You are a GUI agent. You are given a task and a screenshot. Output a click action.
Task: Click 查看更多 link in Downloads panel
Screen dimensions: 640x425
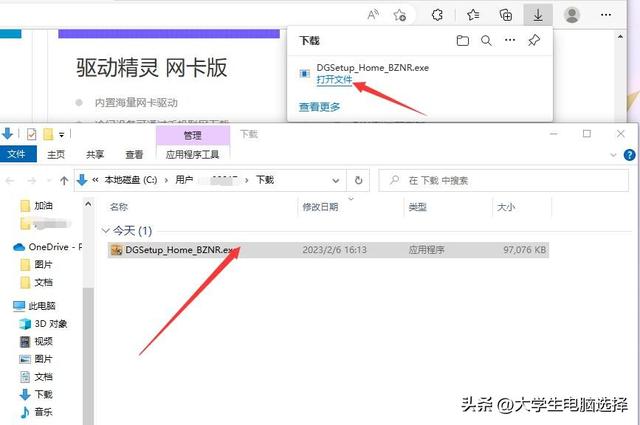click(319, 107)
